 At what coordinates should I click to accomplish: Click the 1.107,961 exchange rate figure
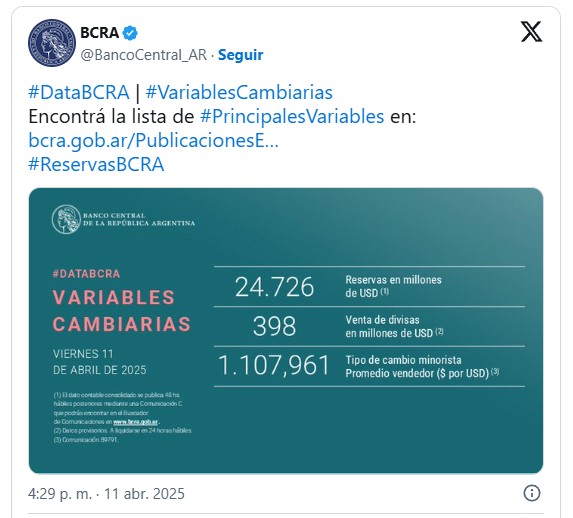tap(274, 366)
